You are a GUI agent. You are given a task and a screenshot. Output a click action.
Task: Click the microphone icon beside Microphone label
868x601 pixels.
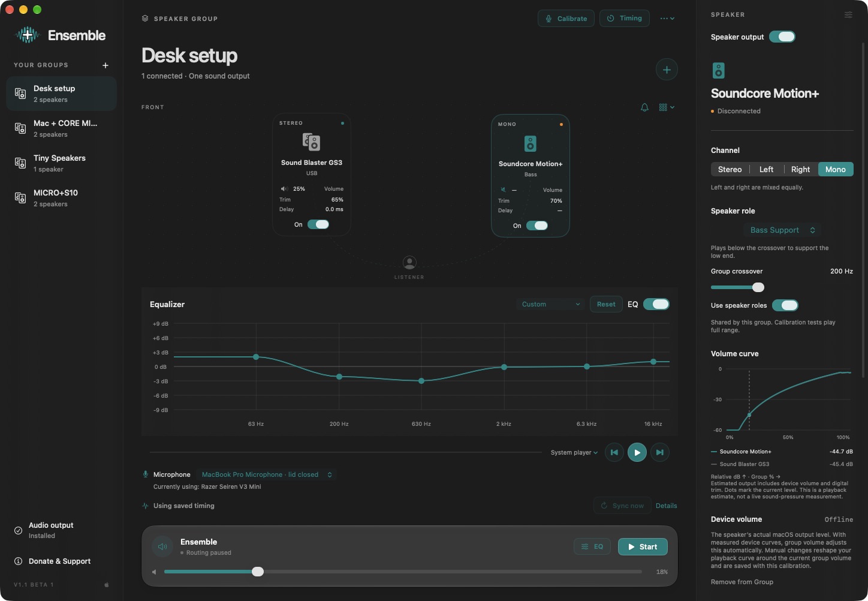point(145,474)
